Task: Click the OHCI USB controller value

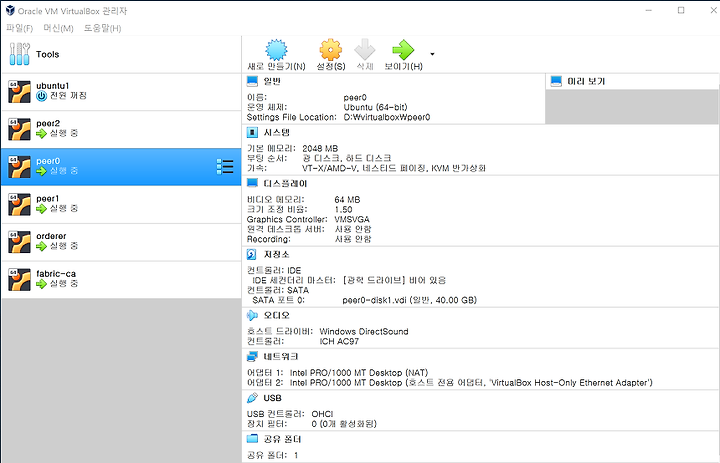Action: coord(322,414)
